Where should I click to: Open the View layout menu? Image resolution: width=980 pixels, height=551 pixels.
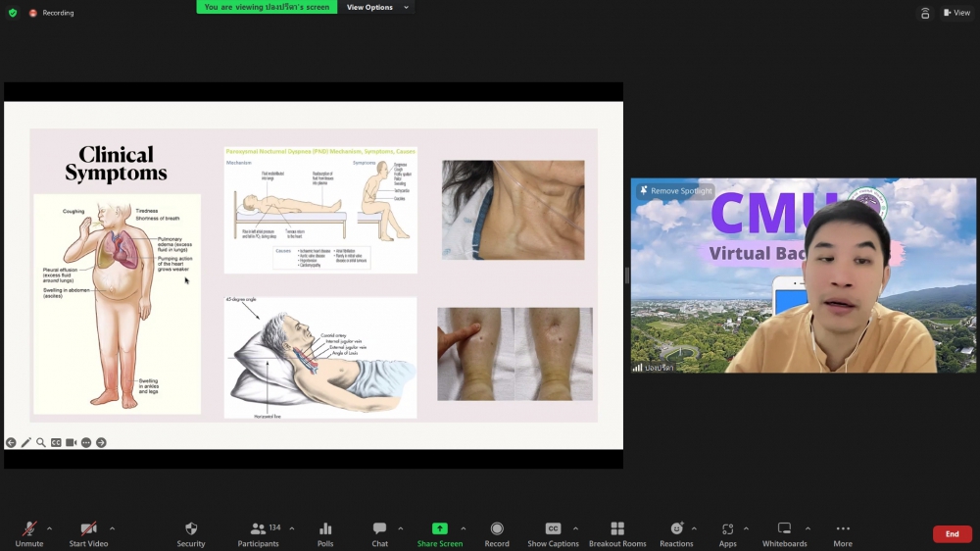click(956, 13)
